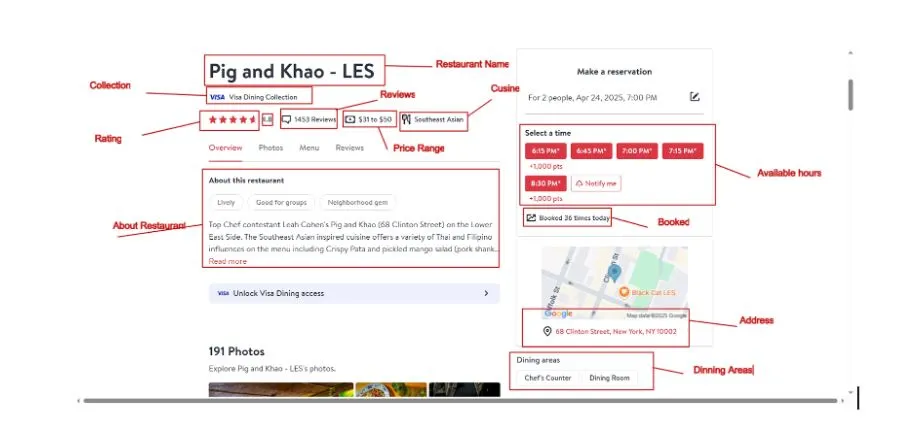The image size is (905, 434).
Task: Click the Good for groups tag
Action: pyautogui.click(x=281, y=203)
